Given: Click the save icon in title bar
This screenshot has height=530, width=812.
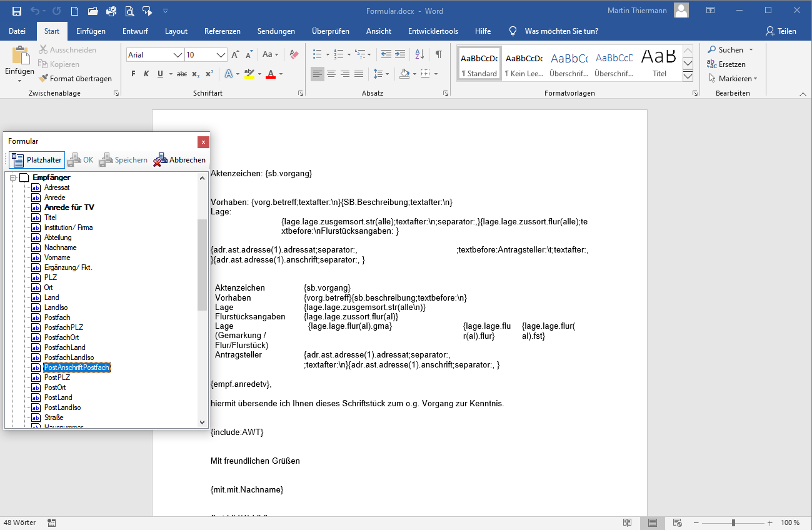Looking at the screenshot, I should click(x=17, y=11).
